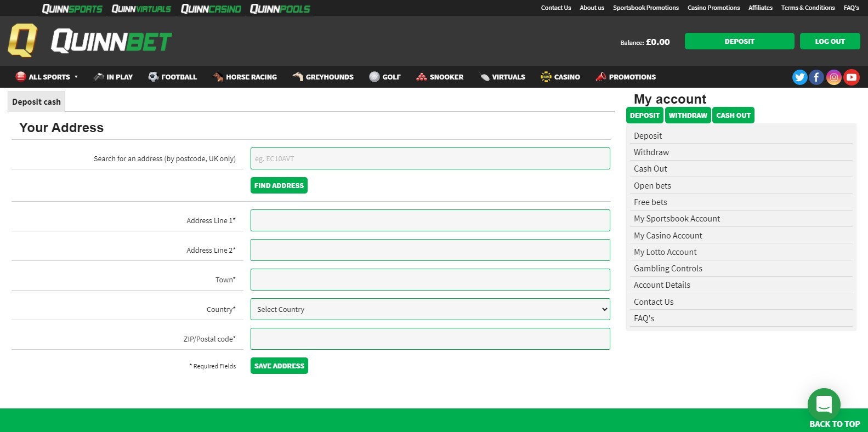Open the QuinnCasino top brand link
This screenshot has height=432, width=868.
click(211, 8)
